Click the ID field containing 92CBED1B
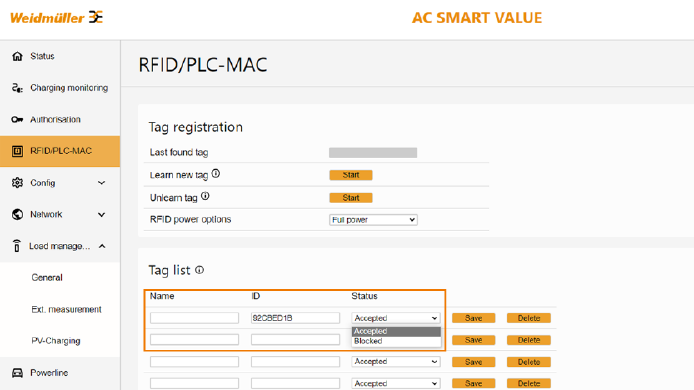The width and height of the screenshot is (694, 390). 295,318
